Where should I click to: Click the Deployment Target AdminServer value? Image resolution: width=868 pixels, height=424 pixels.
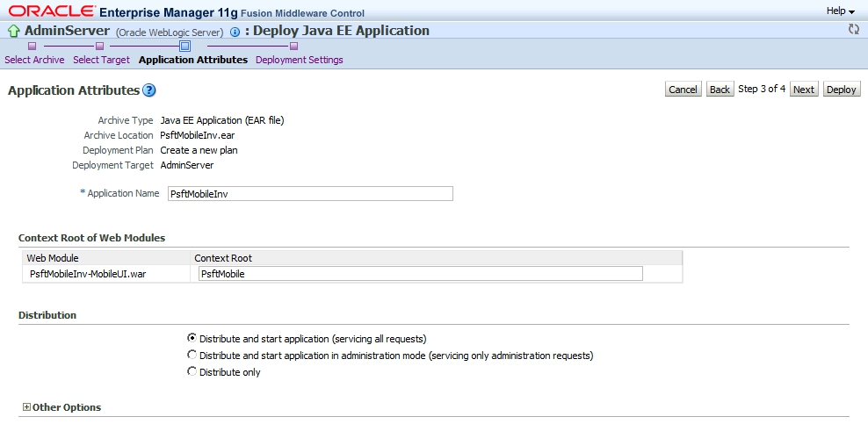186,165
